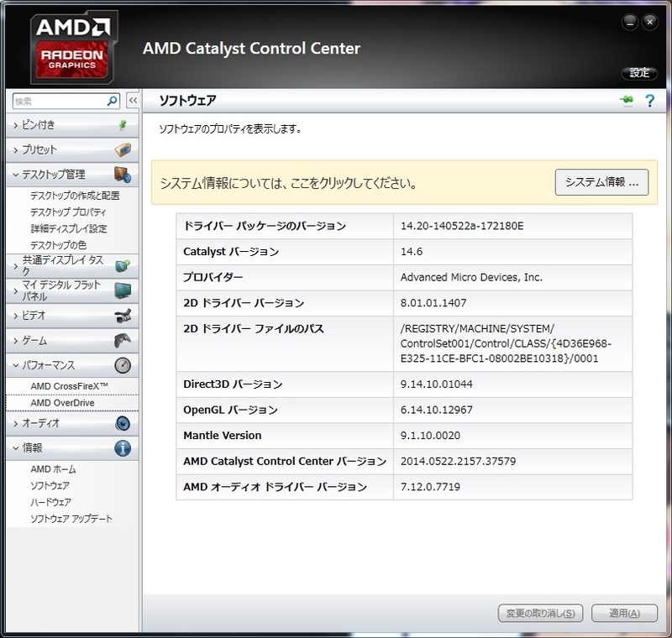Click the green pin icon in header
The image size is (672, 638).
tap(627, 100)
